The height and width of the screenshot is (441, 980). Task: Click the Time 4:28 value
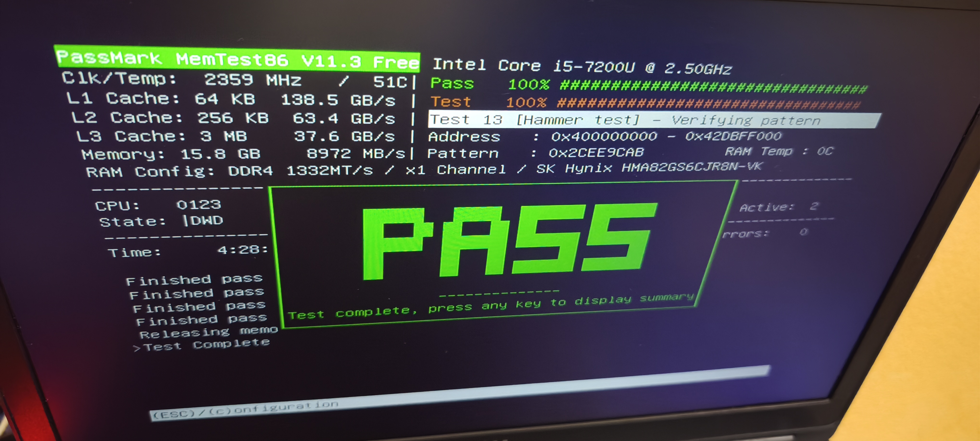[242, 250]
